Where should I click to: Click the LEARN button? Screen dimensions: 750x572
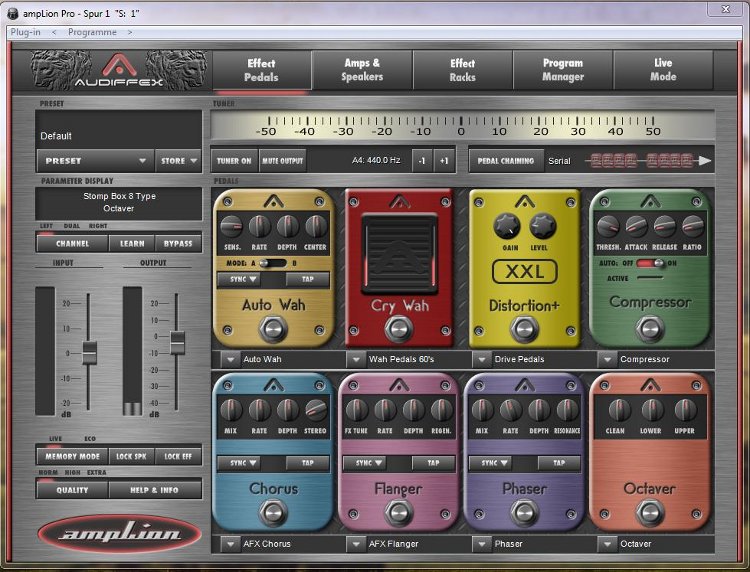132,243
